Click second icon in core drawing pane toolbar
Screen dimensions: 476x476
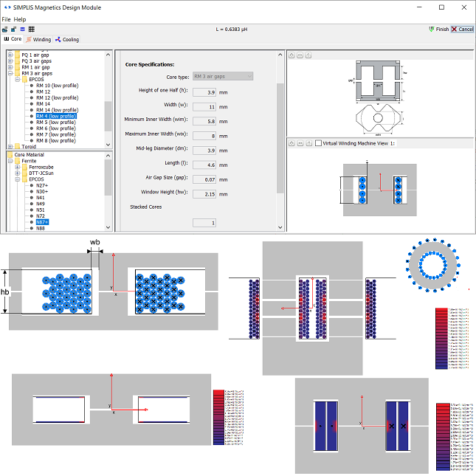click(x=300, y=55)
